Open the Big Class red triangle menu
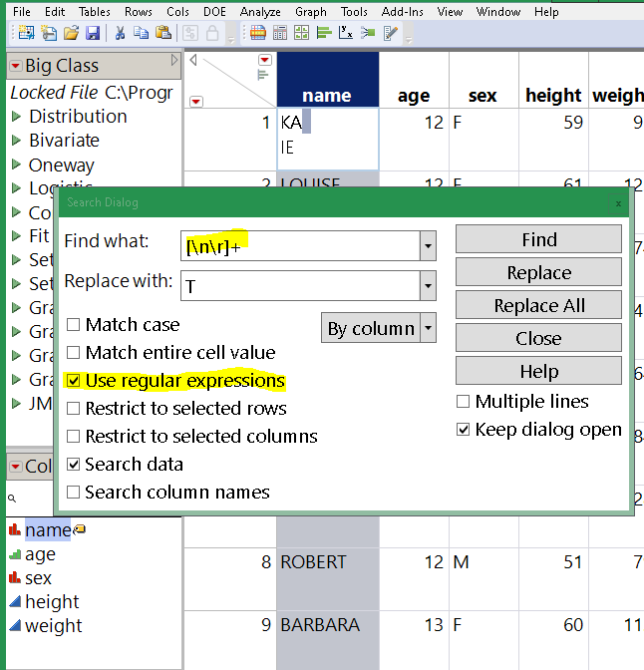Image resolution: width=644 pixels, height=670 pixels. pyautogui.click(x=16, y=66)
